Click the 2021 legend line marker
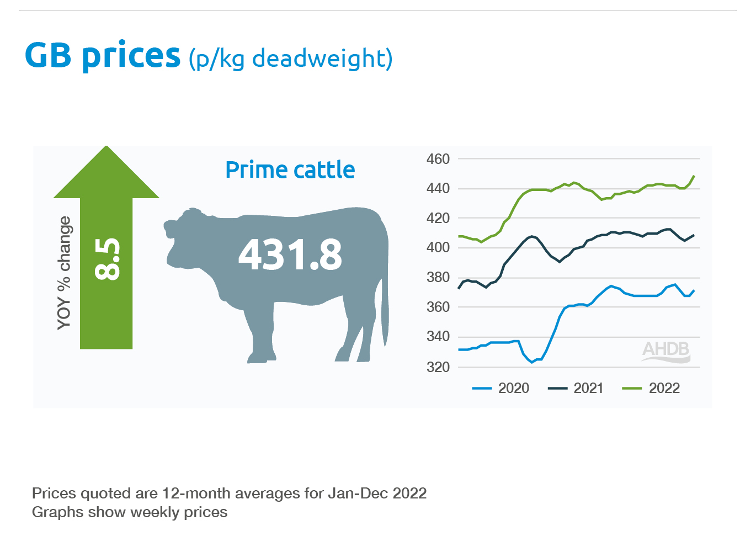 tap(557, 389)
